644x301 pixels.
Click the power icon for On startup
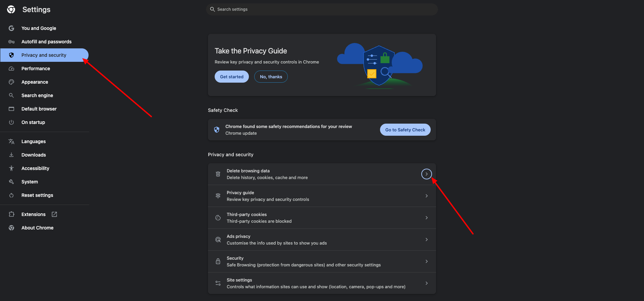[x=11, y=122]
